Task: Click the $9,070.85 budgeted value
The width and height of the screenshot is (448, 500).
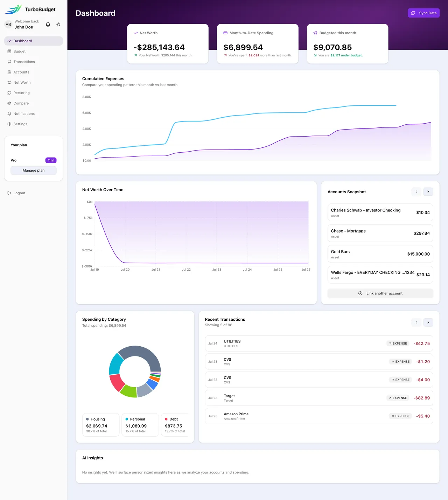Action: click(332, 47)
